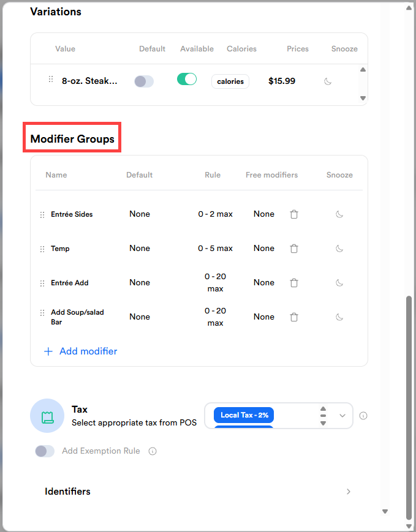416x532 pixels.
Task: Click the calories button for 8-oz. Steak
Action: click(230, 81)
